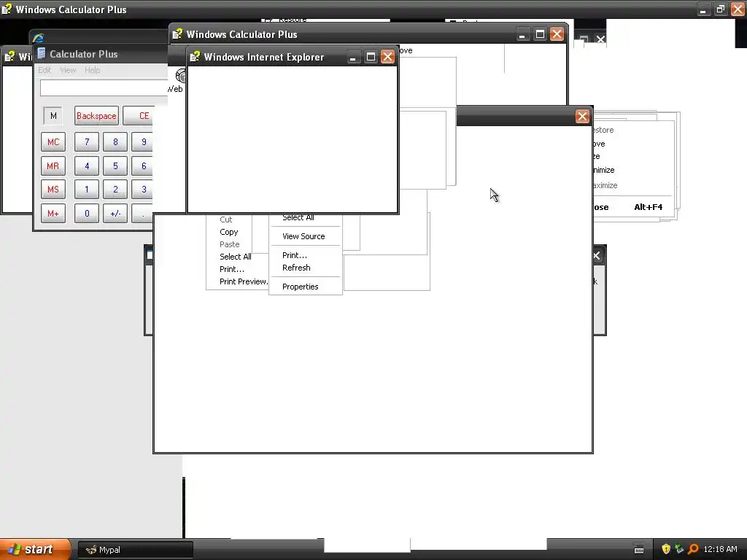Viewport: 747px width, 560px height.
Task: Click the Mypal taskbar button
Action: tap(136, 550)
